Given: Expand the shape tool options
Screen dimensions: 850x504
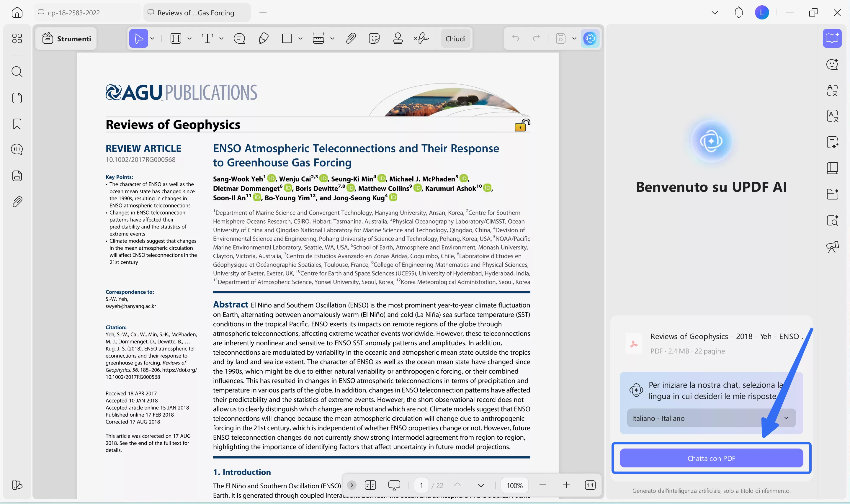Looking at the screenshot, I should tap(300, 38).
